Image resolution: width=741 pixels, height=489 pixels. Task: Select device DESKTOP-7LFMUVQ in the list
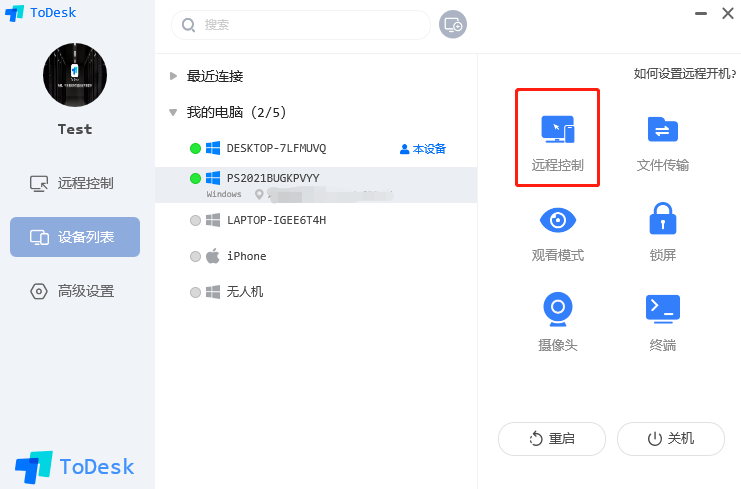click(316, 148)
